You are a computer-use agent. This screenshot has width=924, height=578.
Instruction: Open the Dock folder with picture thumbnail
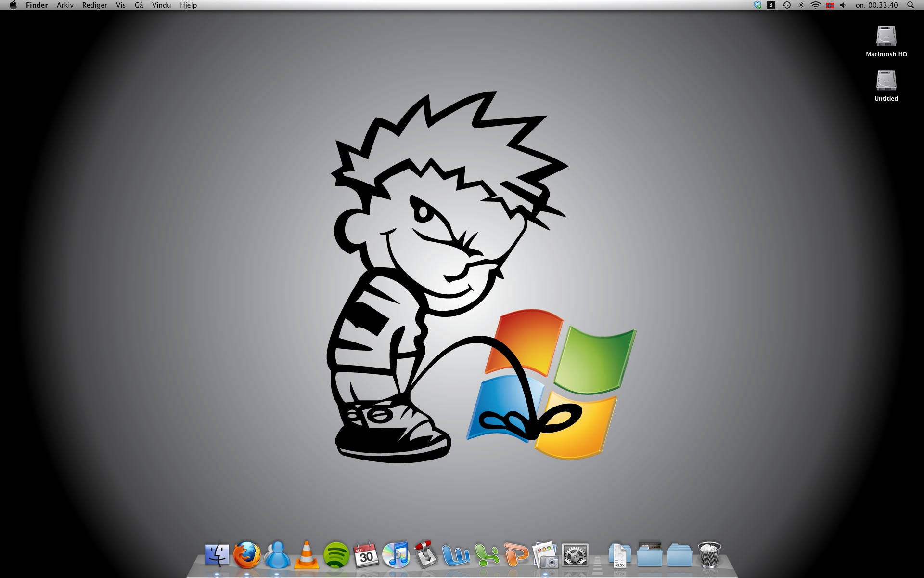coord(649,555)
